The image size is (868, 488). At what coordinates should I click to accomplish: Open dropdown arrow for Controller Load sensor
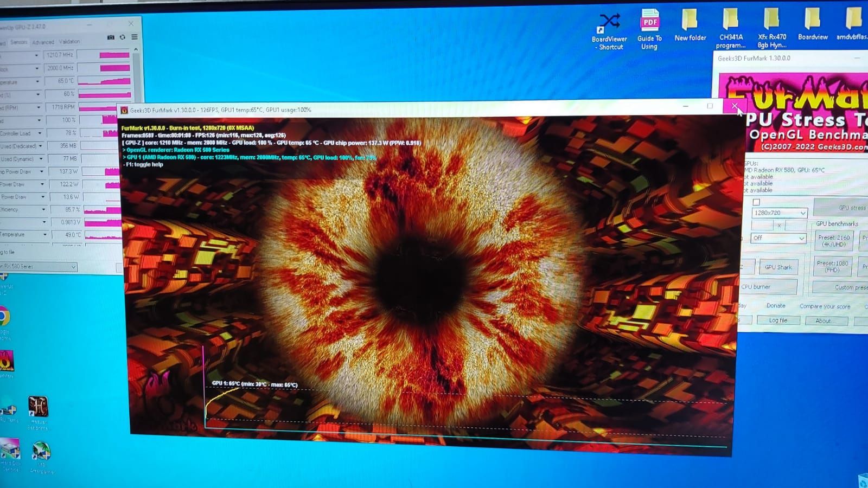click(39, 133)
